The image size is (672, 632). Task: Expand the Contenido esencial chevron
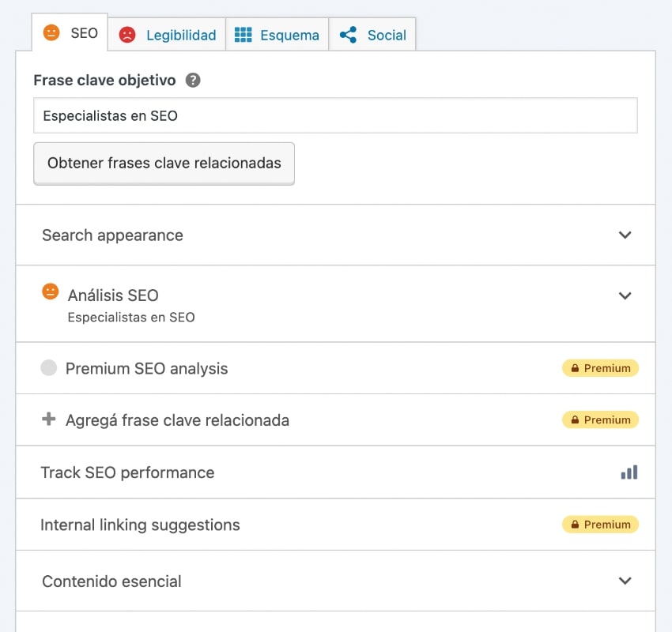625,581
